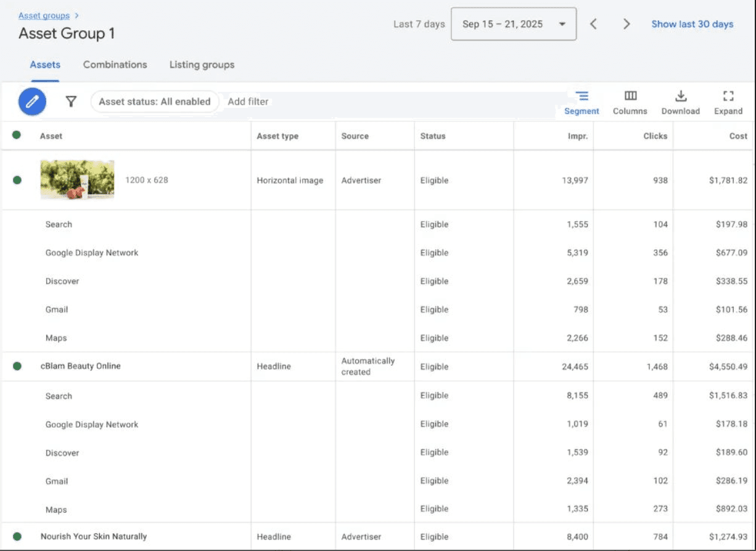
Task: Click the Google Display Network row with 5,319 impressions
Action: [x=378, y=253]
